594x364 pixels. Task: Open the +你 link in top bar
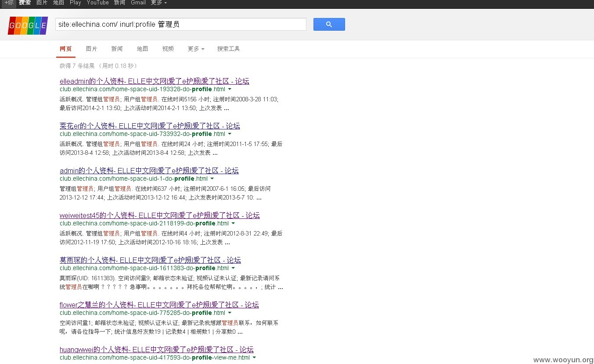9,3
